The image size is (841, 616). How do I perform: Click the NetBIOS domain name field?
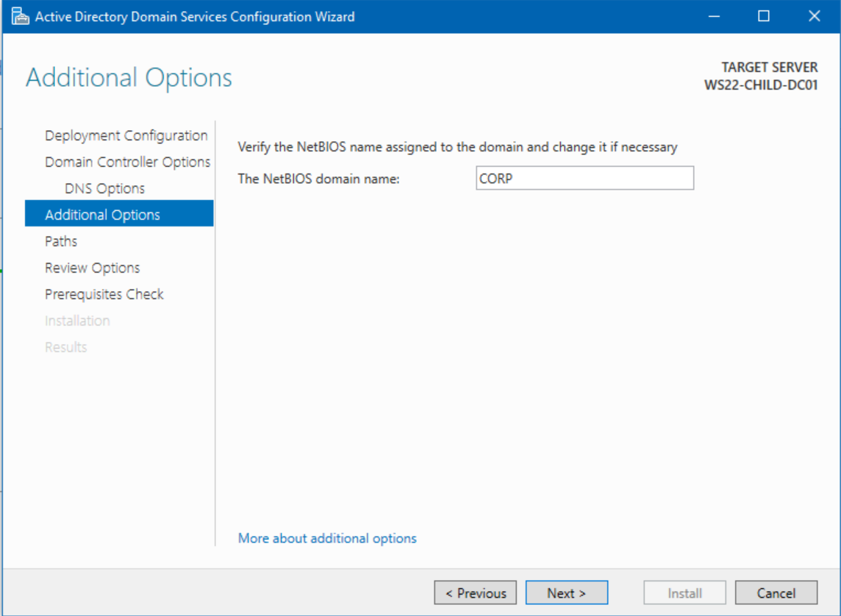coord(584,178)
